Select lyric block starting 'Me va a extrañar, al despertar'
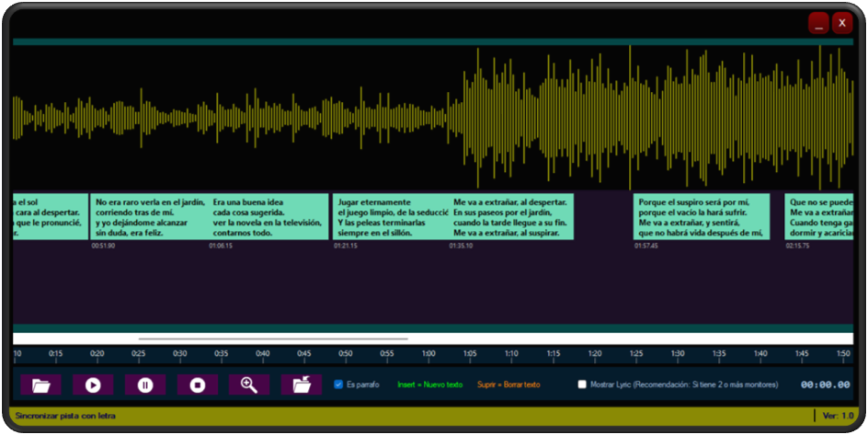The width and height of the screenshot is (868, 435). coord(511,217)
